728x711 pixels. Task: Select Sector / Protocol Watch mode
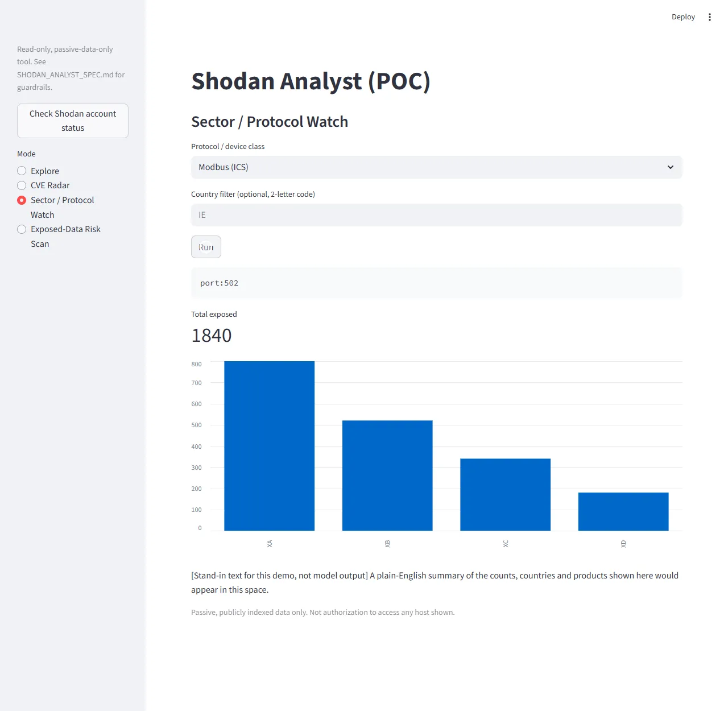(x=56, y=207)
